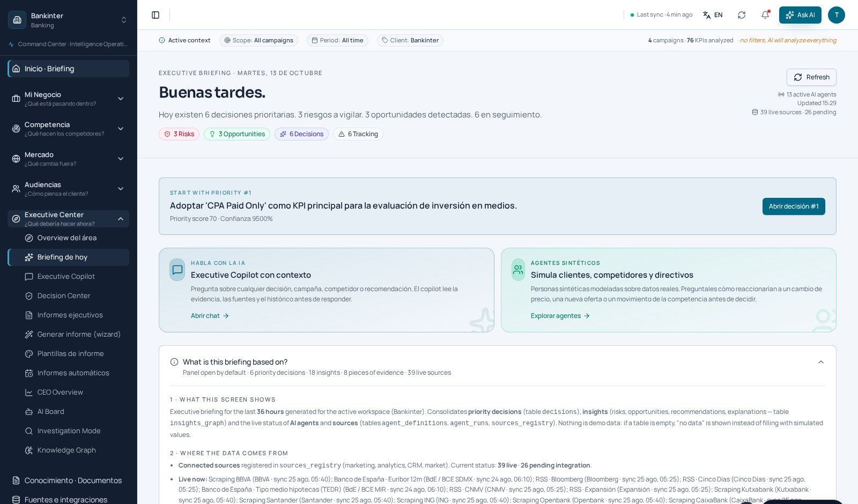
Task: Expand the Mi Negocio section
Action: coord(69,99)
